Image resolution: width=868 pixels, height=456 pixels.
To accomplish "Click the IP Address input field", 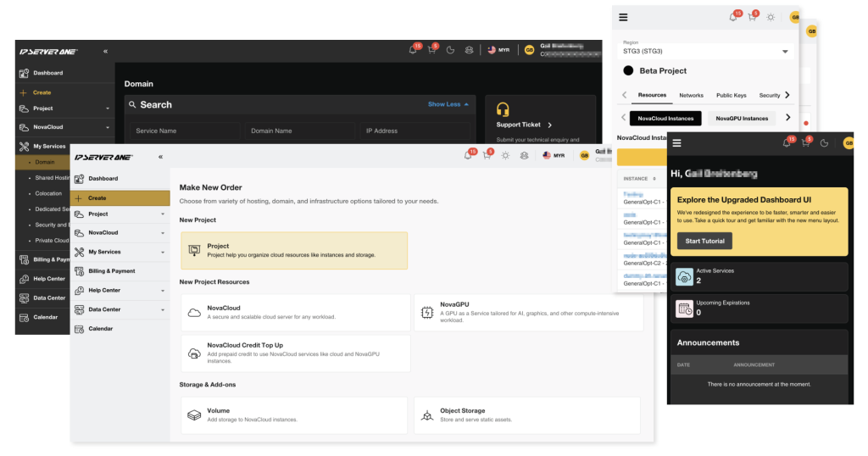I will point(415,131).
